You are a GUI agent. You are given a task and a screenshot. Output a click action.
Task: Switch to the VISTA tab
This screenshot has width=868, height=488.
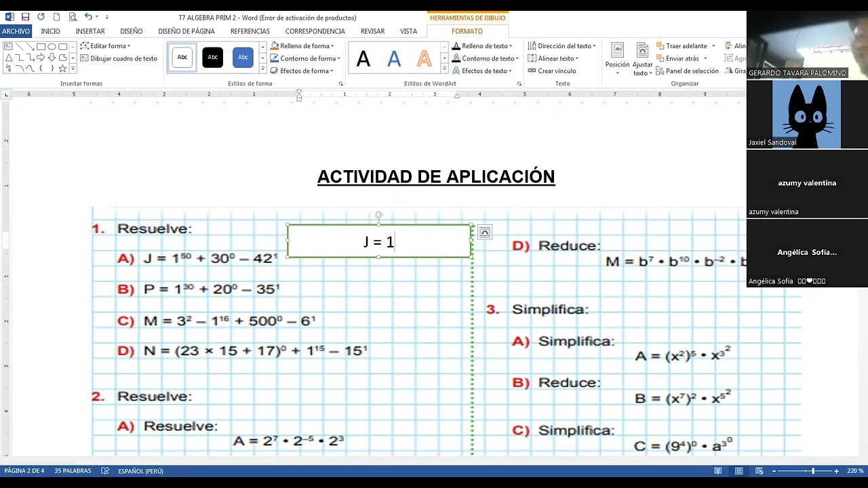pyautogui.click(x=408, y=31)
